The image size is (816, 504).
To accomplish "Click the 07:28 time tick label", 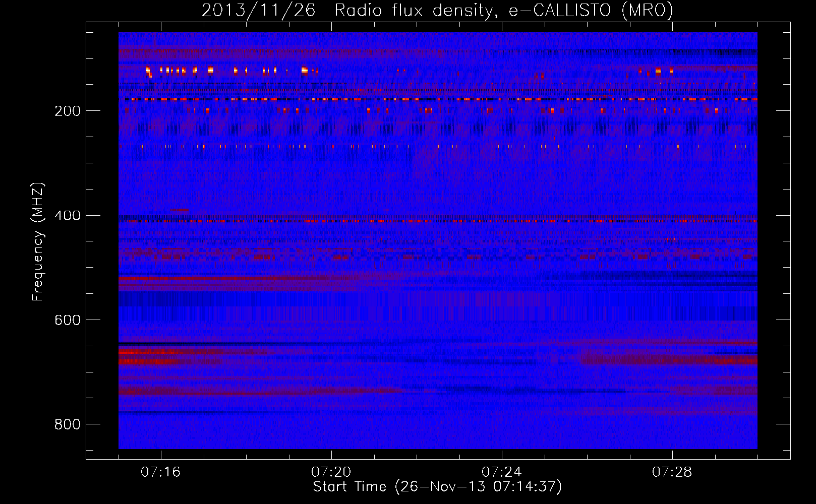I will [x=672, y=472].
